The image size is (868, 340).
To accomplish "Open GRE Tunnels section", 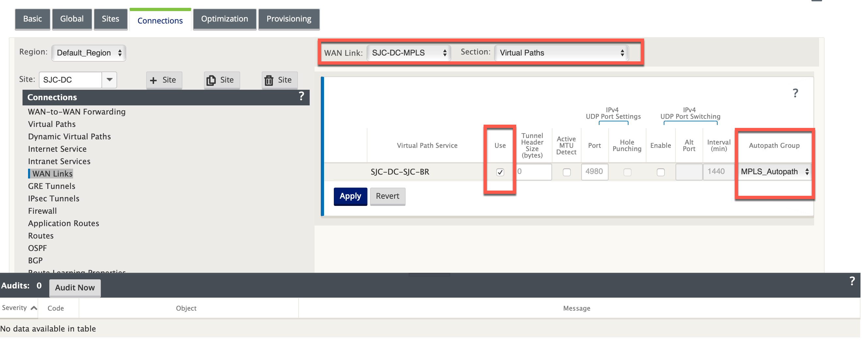I will point(52,186).
